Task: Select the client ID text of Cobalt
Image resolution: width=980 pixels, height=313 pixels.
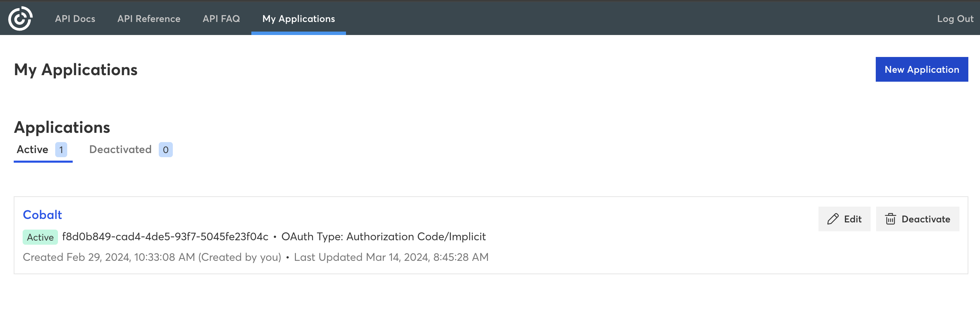Action: [166, 236]
